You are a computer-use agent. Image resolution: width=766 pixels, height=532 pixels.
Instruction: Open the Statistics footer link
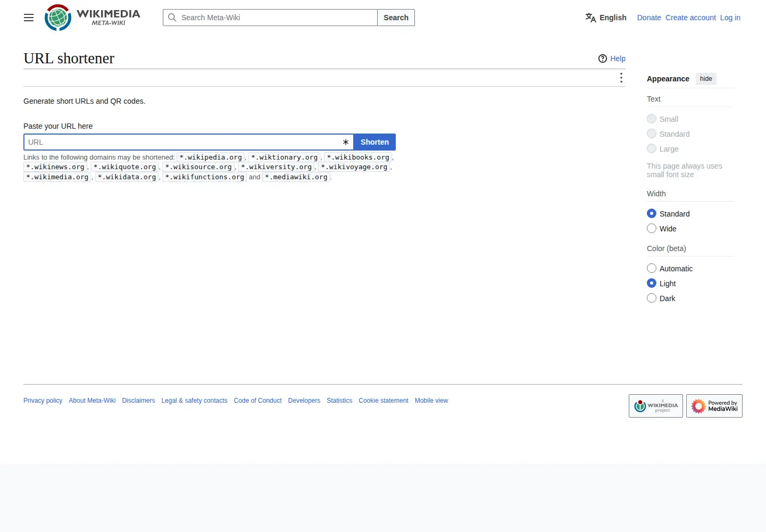pos(339,401)
